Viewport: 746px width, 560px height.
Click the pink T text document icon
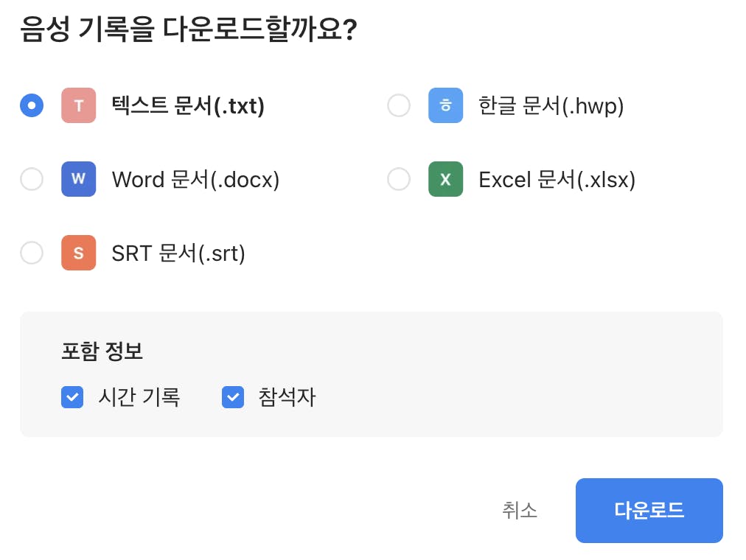(78, 105)
